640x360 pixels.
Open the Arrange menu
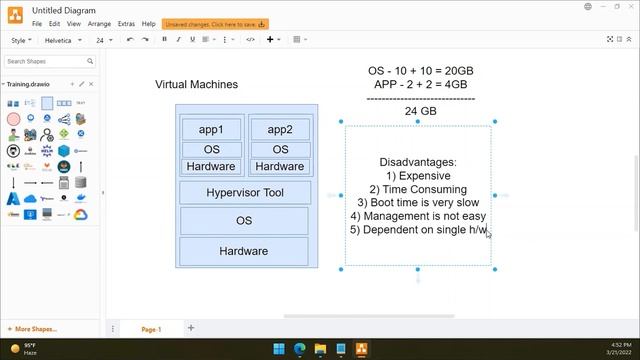tap(99, 24)
